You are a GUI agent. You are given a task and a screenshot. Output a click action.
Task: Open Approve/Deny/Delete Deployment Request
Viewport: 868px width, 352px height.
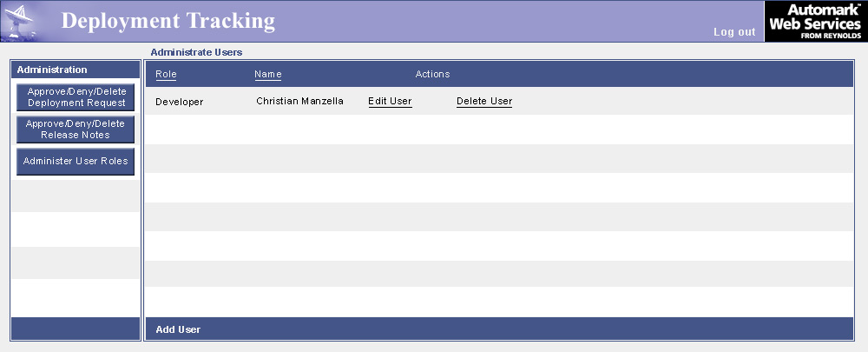[76, 97]
